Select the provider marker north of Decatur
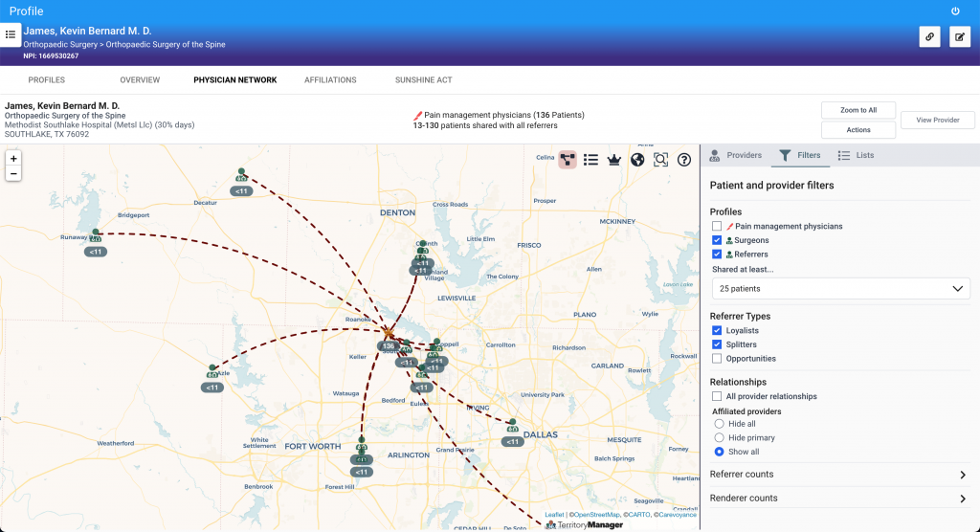980x532 pixels. (x=241, y=175)
